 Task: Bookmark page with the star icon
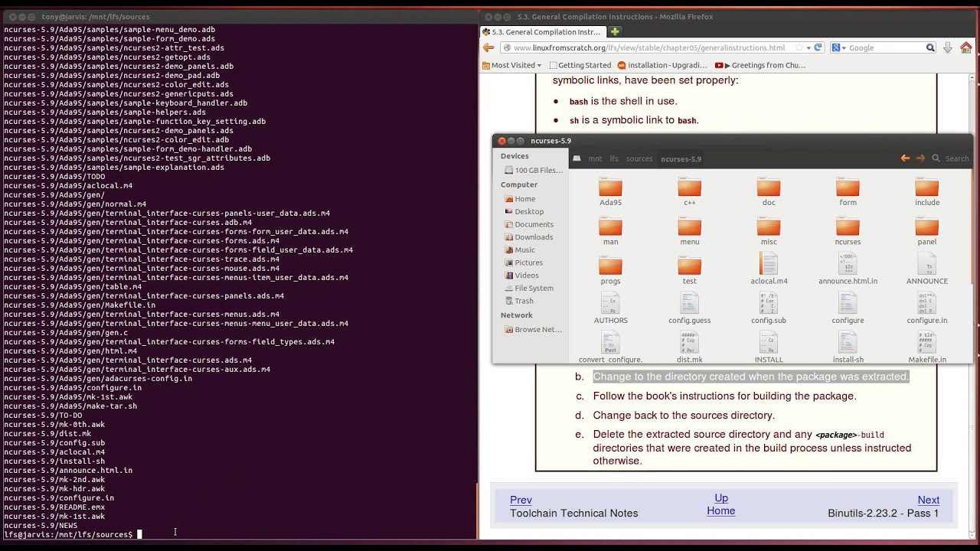coord(799,47)
